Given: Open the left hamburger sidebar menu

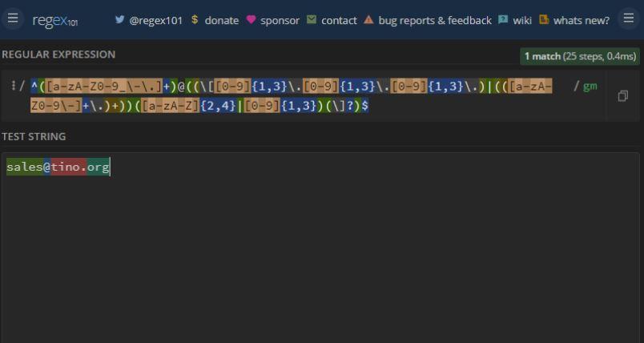Looking at the screenshot, I should coord(13,18).
